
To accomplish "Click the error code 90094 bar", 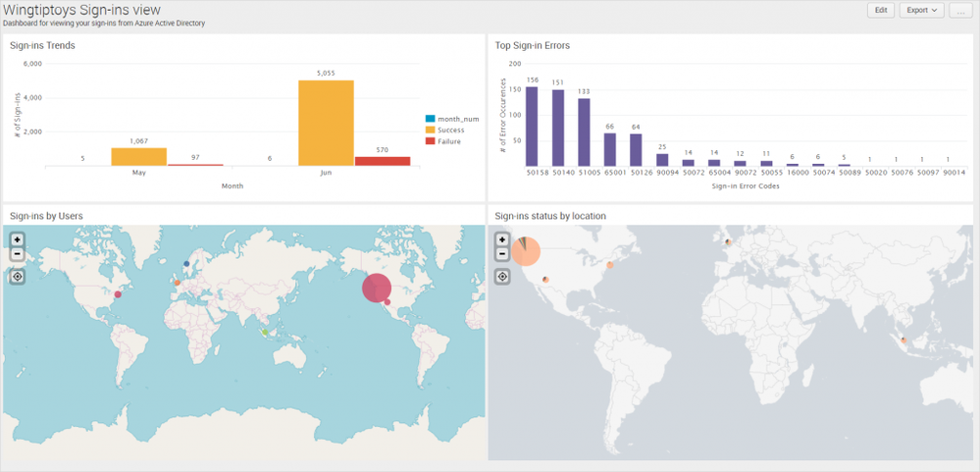I will (x=662, y=160).
